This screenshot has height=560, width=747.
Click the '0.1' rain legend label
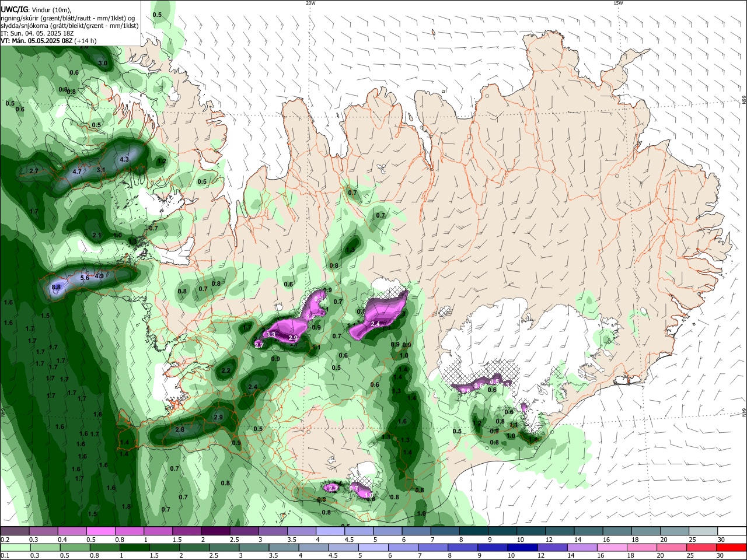5,556
